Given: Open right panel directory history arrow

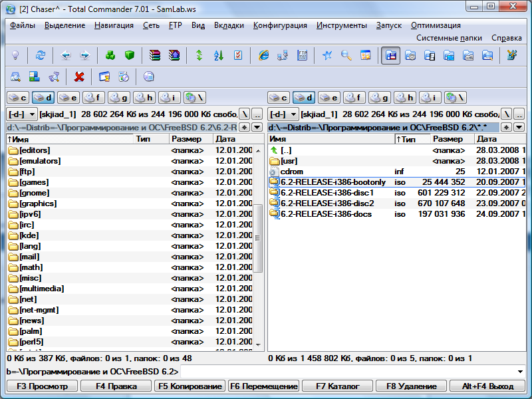Looking at the screenshot, I should (x=519, y=128).
